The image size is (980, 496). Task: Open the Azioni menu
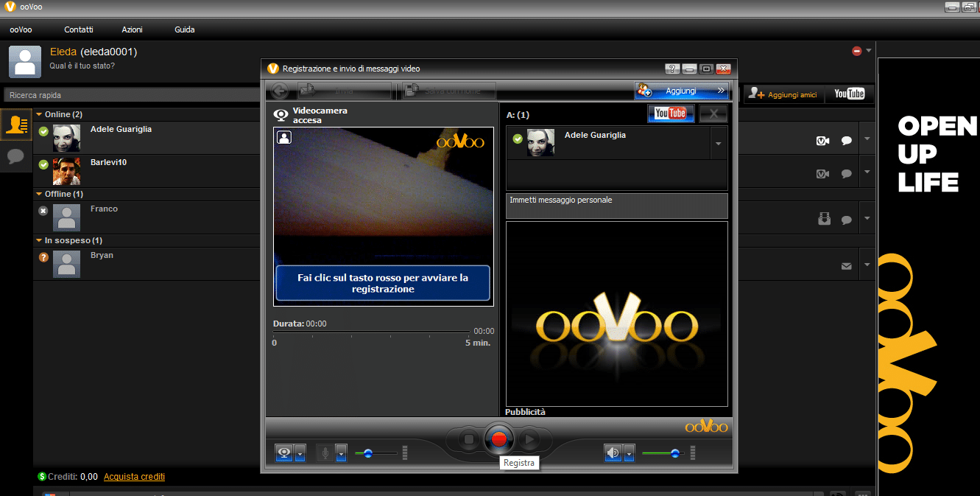point(132,29)
